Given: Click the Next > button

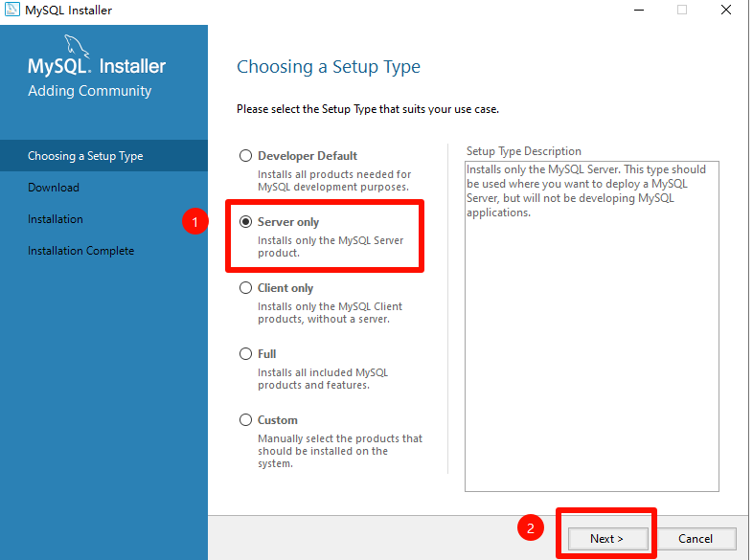Looking at the screenshot, I should click(607, 539).
